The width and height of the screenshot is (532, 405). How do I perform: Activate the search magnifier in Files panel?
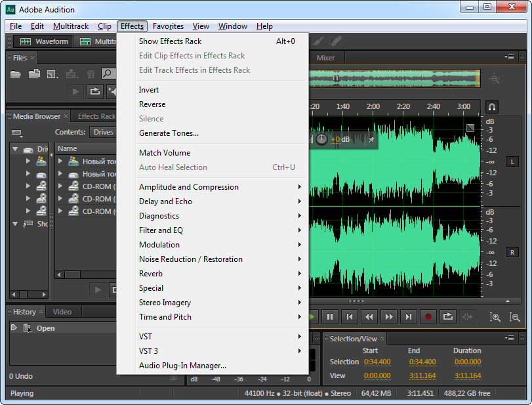coord(108,74)
